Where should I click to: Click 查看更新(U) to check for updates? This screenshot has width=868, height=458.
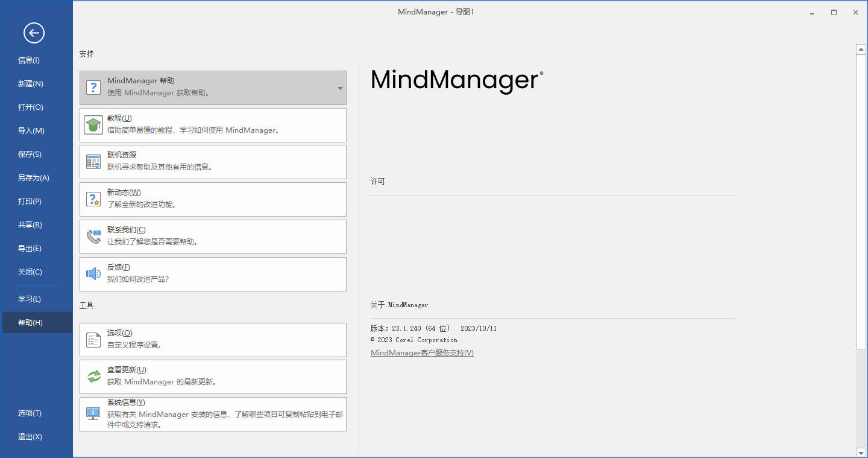coord(213,377)
